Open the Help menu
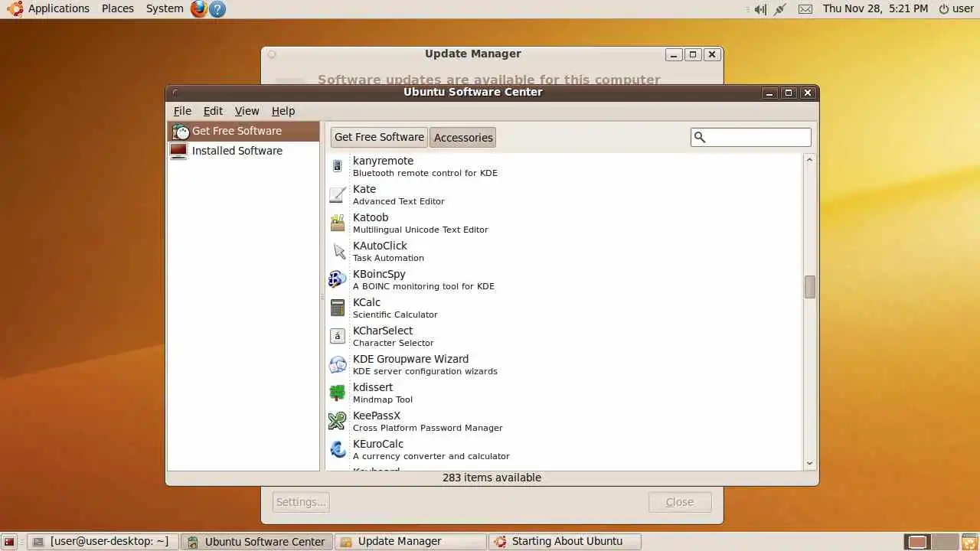 point(283,111)
